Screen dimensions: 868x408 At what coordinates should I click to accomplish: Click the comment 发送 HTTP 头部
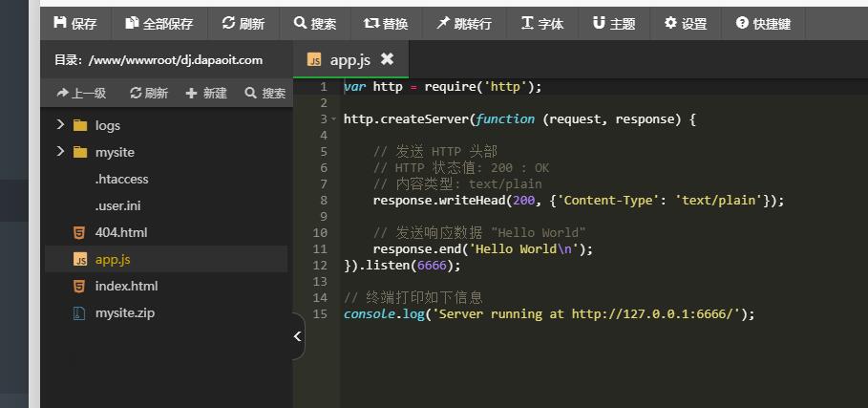[436, 151]
